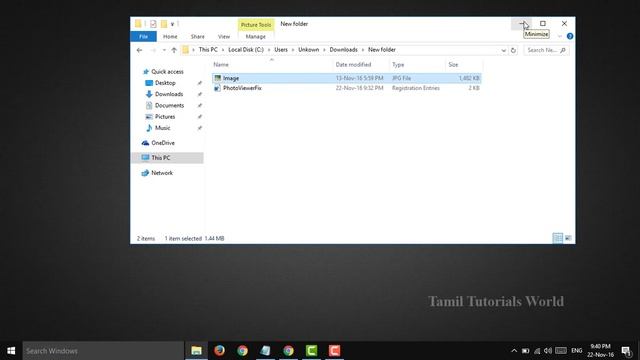Click the Search Windows taskbar box
Screen dimensions: 640x360
tap(103, 351)
